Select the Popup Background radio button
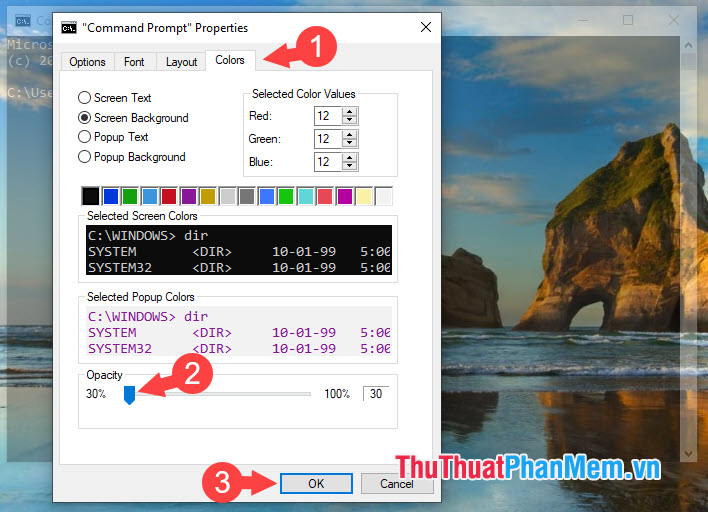The width and height of the screenshot is (708, 512). pos(84,157)
